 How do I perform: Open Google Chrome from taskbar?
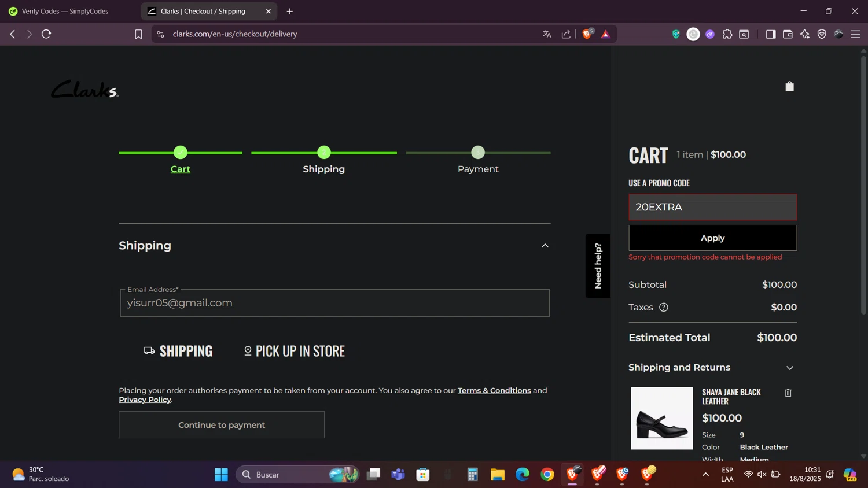[x=547, y=475]
